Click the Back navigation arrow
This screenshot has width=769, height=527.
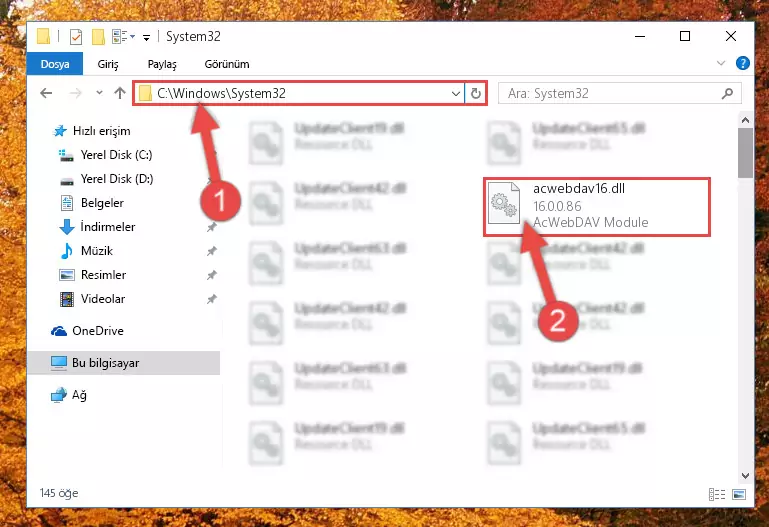(x=47, y=93)
